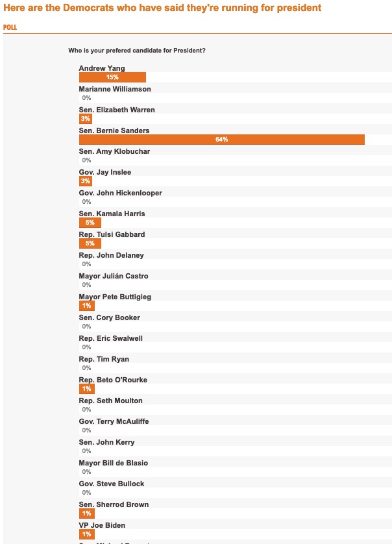Click Kamala Harris' 5% orange bar
The height and width of the screenshot is (544, 392).
pyautogui.click(x=90, y=223)
